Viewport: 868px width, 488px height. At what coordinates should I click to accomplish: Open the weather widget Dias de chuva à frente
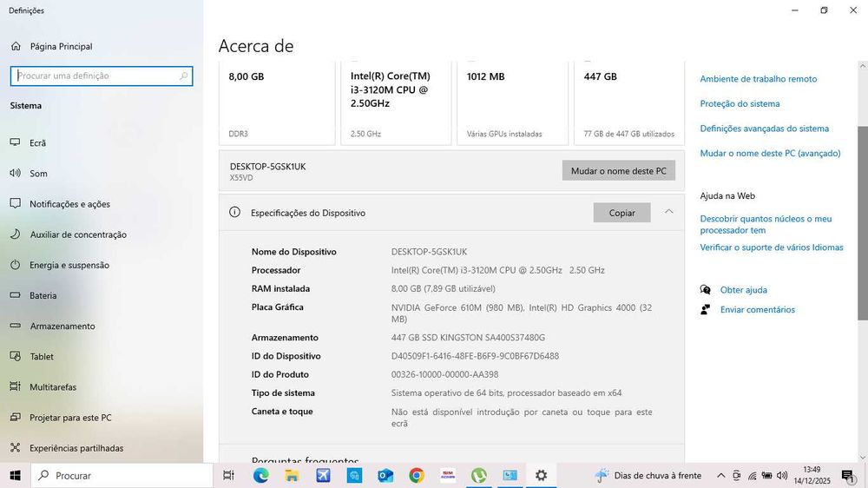pyautogui.click(x=648, y=475)
